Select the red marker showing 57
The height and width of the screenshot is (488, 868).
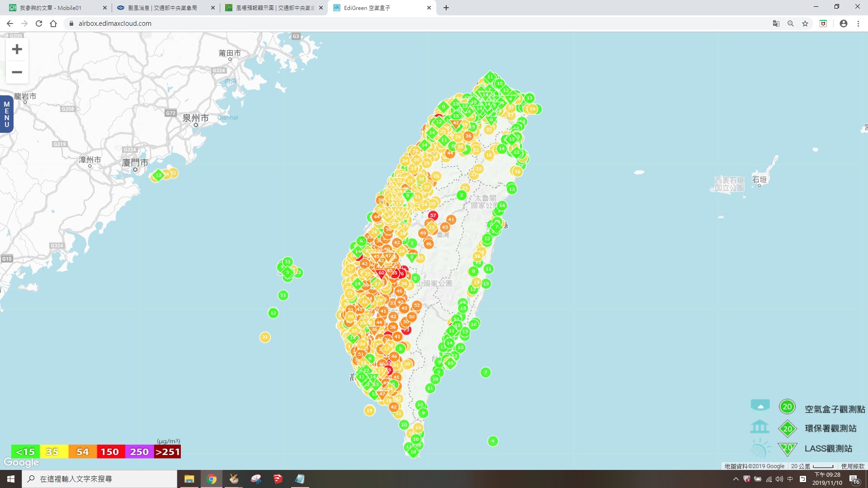[433, 216]
